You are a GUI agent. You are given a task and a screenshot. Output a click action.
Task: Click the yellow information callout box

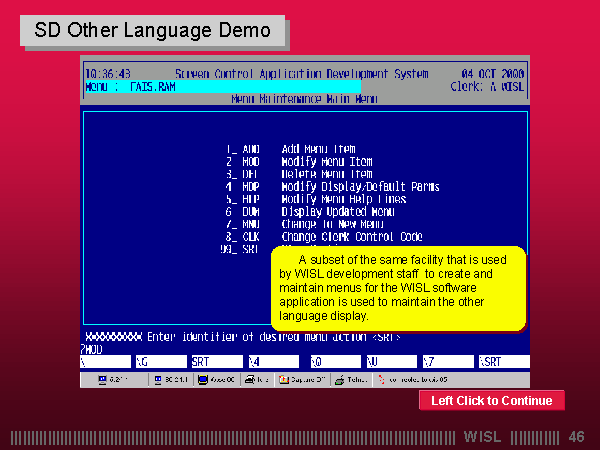[398, 288]
